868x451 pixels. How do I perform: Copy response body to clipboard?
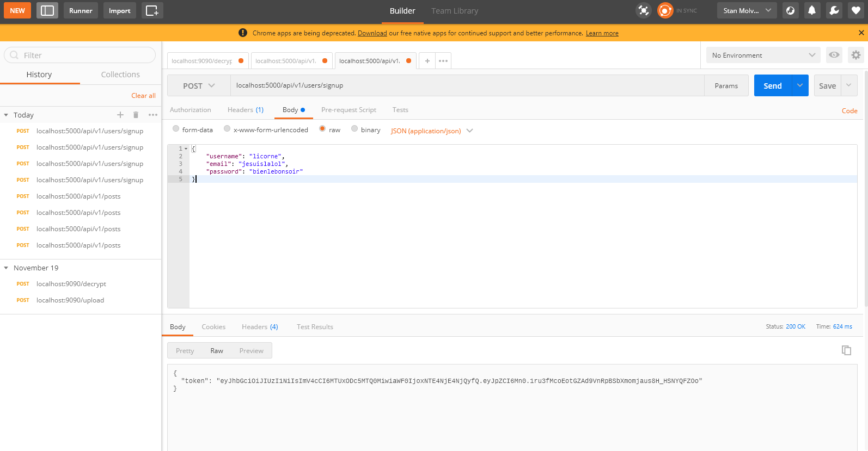click(x=846, y=350)
